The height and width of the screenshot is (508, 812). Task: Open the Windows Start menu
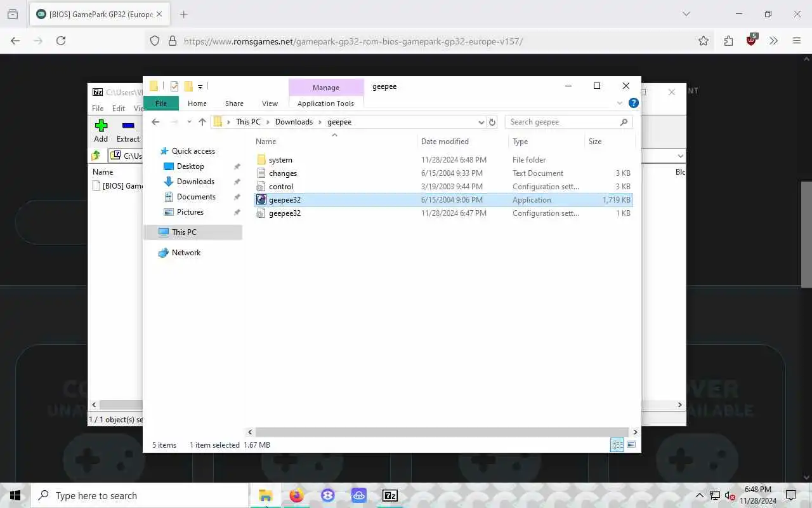pyautogui.click(x=15, y=495)
